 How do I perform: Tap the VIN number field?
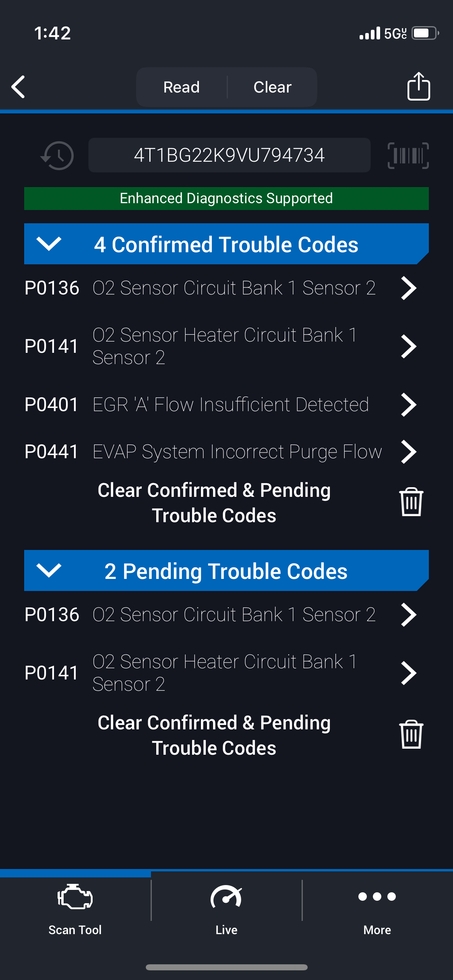pos(229,155)
